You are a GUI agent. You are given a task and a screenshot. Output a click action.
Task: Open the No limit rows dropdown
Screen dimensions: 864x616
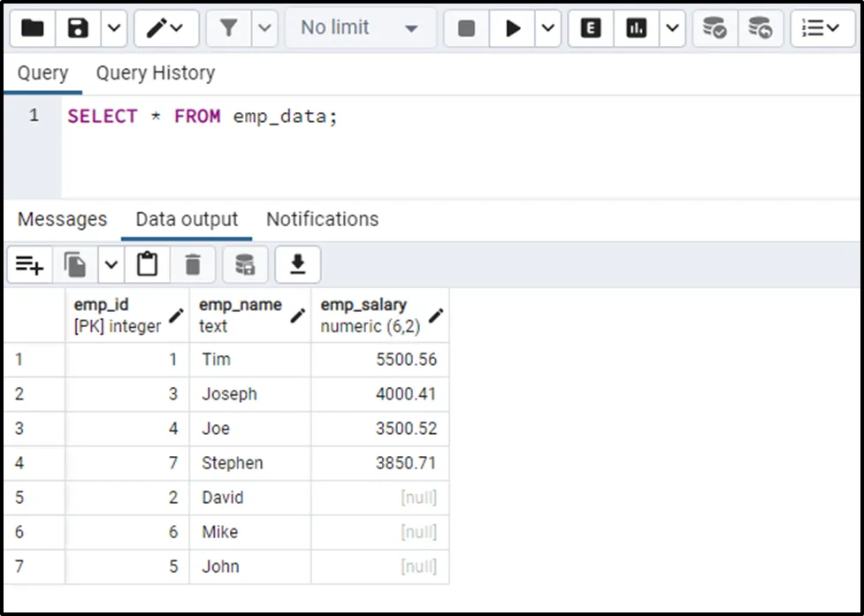[360, 28]
